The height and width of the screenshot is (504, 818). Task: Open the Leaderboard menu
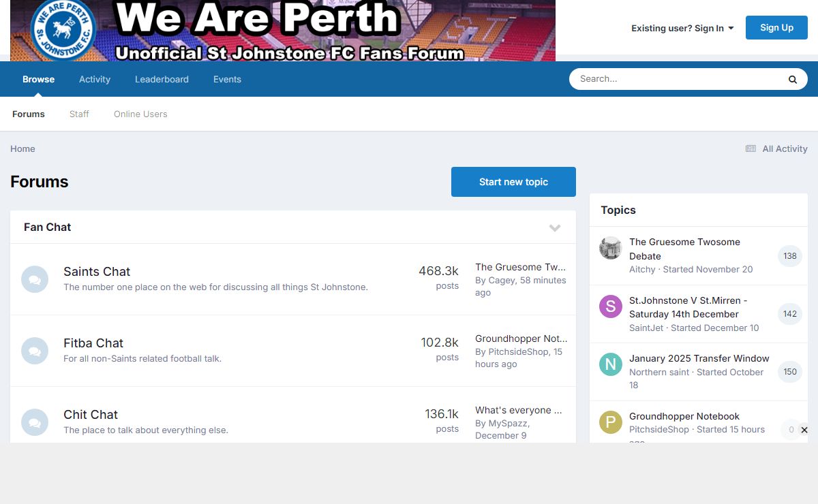point(162,79)
